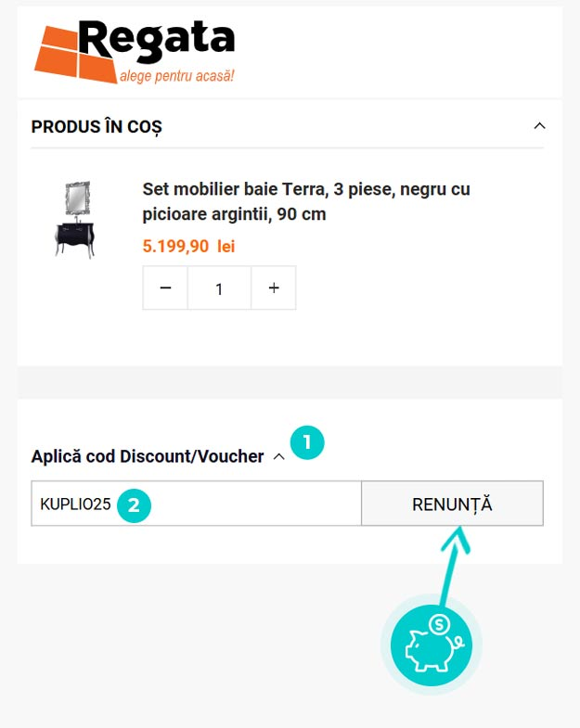Click the piggy bank savings icon
This screenshot has height=728, width=580.
pos(430,647)
